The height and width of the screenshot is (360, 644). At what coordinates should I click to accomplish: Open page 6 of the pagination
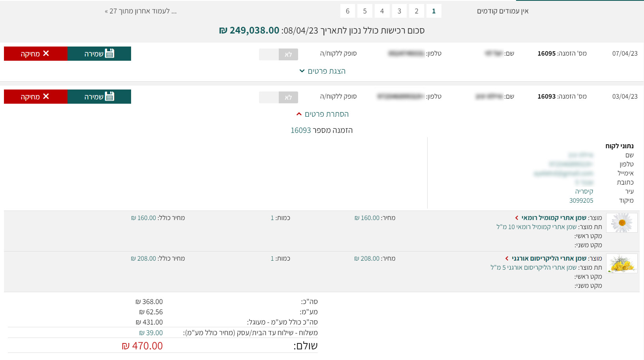(347, 11)
